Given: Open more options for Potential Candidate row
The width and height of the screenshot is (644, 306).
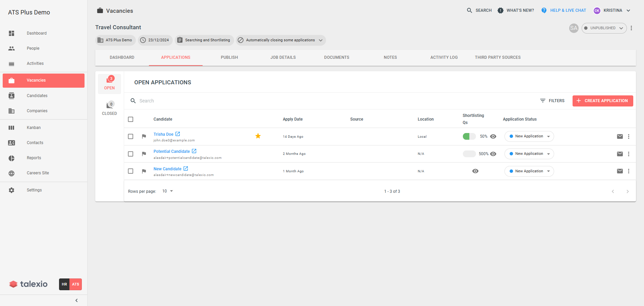Looking at the screenshot, I should [629, 154].
